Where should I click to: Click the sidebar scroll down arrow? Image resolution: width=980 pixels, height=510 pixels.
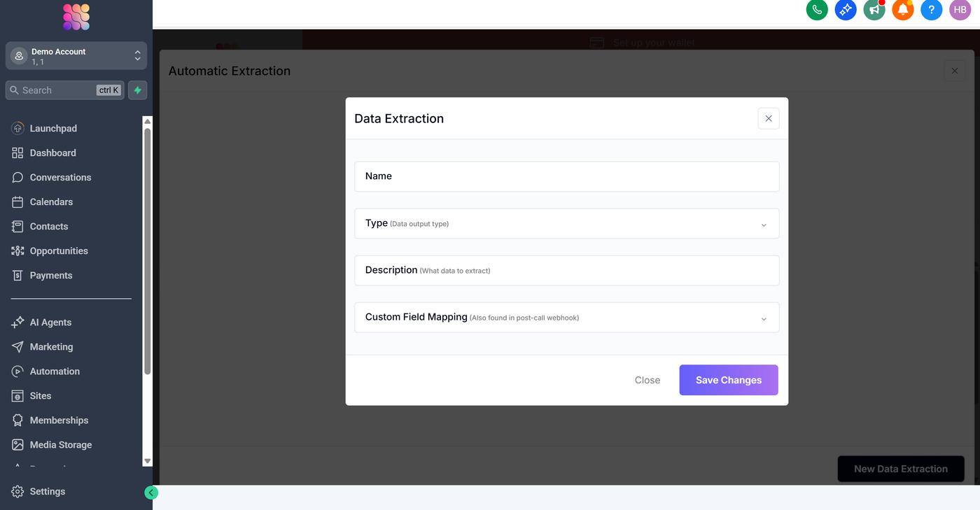147,461
